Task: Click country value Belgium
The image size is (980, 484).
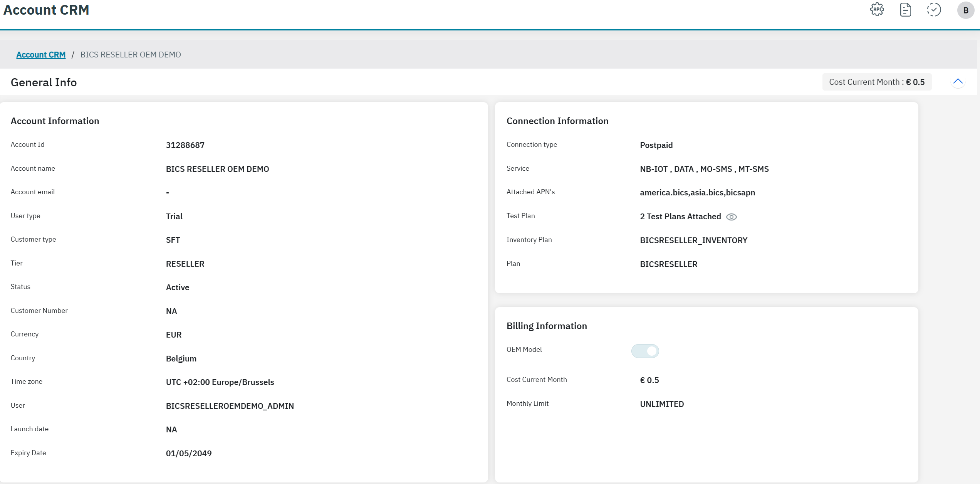Action: coord(181,359)
